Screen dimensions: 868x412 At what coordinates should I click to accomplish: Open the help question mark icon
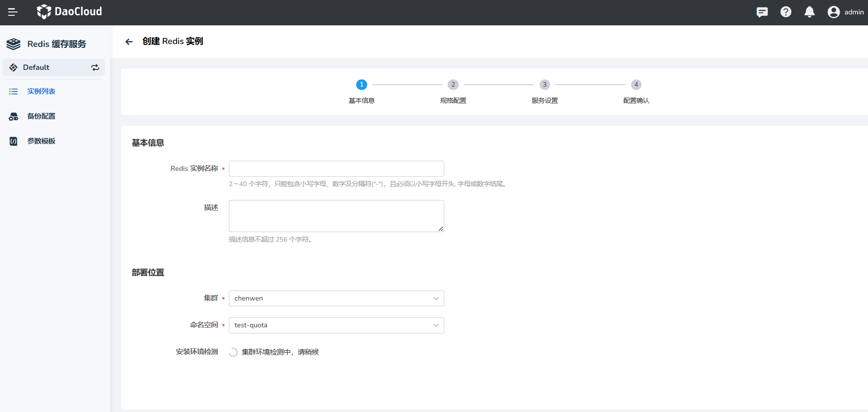click(786, 12)
